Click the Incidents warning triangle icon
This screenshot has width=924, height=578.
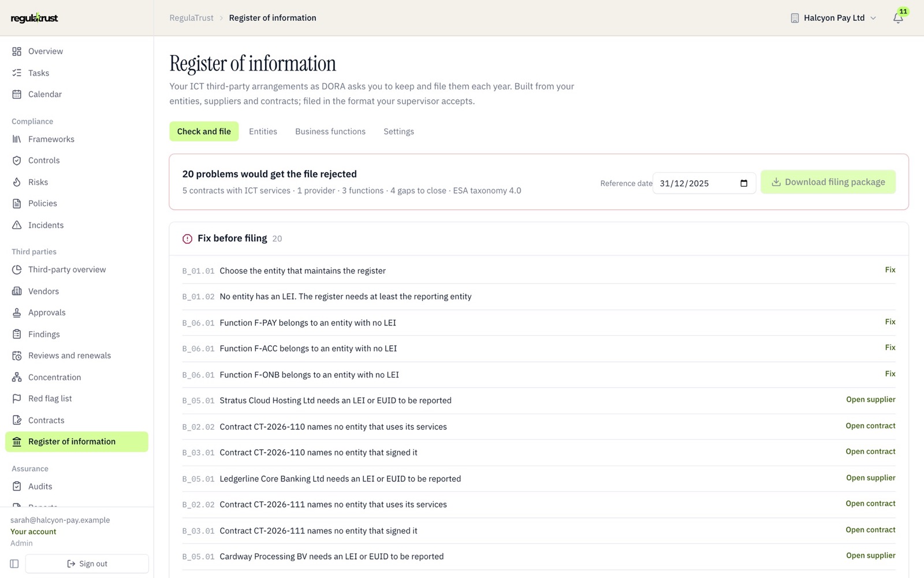tap(17, 225)
